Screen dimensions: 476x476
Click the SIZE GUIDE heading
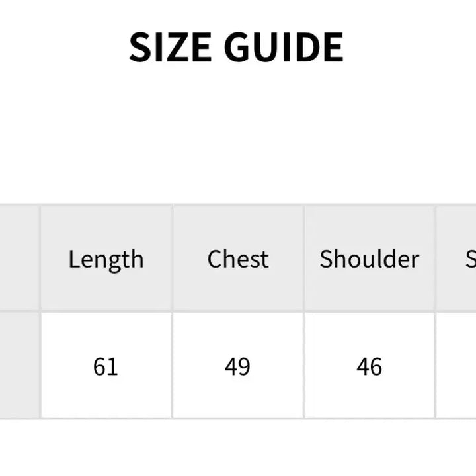click(x=236, y=47)
